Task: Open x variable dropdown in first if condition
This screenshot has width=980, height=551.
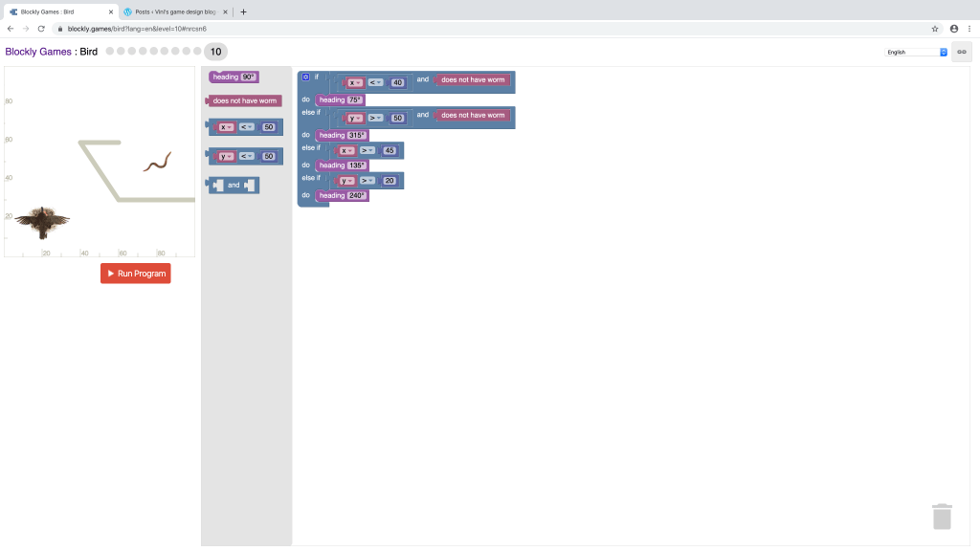Action: pyautogui.click(x=355, y=82)
